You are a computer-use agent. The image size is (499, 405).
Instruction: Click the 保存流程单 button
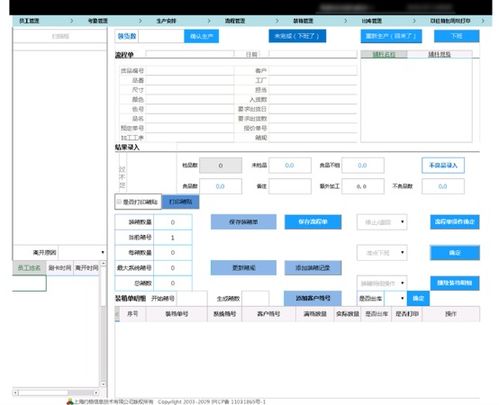(x=313, y=222)
